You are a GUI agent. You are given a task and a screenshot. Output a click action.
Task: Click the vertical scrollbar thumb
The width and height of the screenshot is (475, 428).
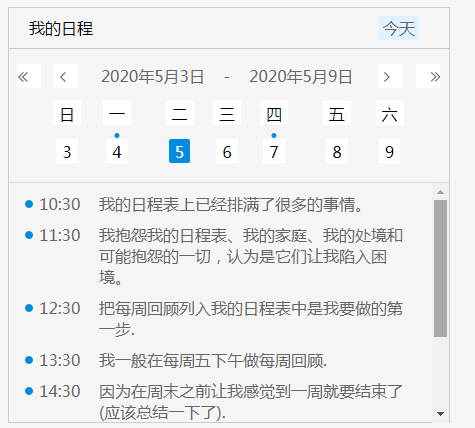[440, 268]
